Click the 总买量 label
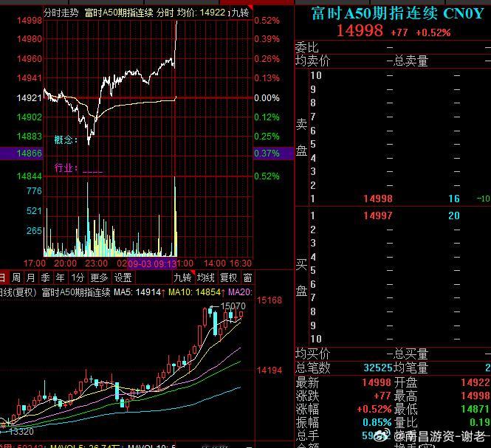The height and width of the screenshot is (448, 491). pos(411,354)
